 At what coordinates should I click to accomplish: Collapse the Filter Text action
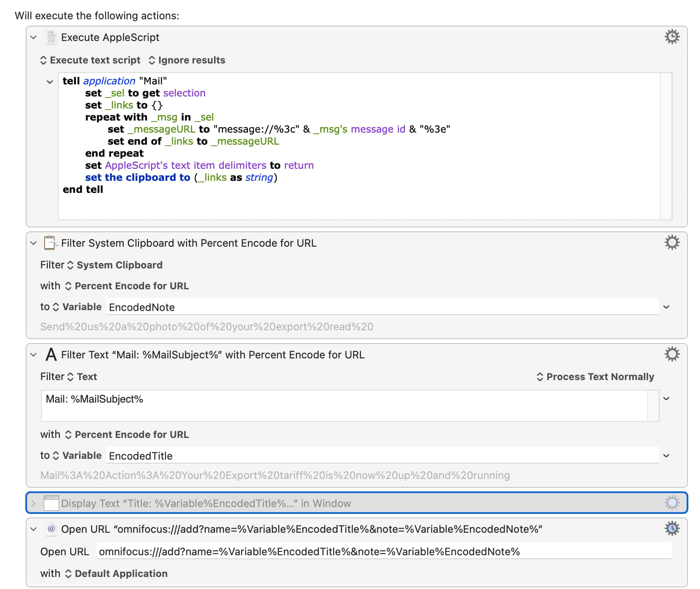click(x=33, y=355)
